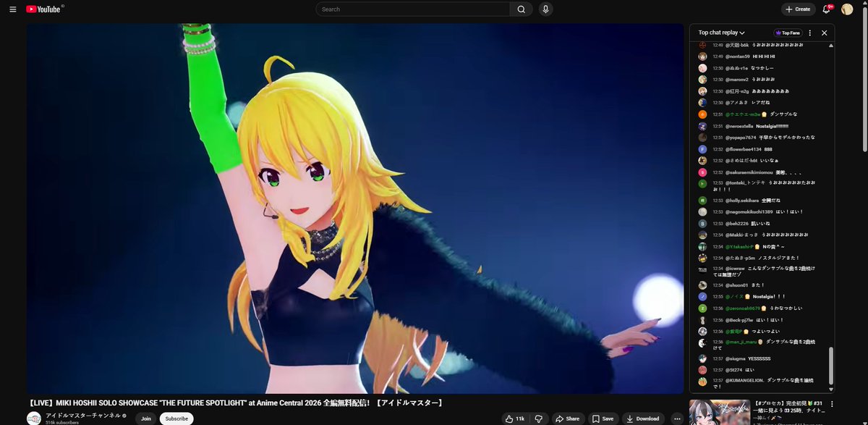Open avatar of @KUMANGELION in chat
868x425 pixels.
702,382
